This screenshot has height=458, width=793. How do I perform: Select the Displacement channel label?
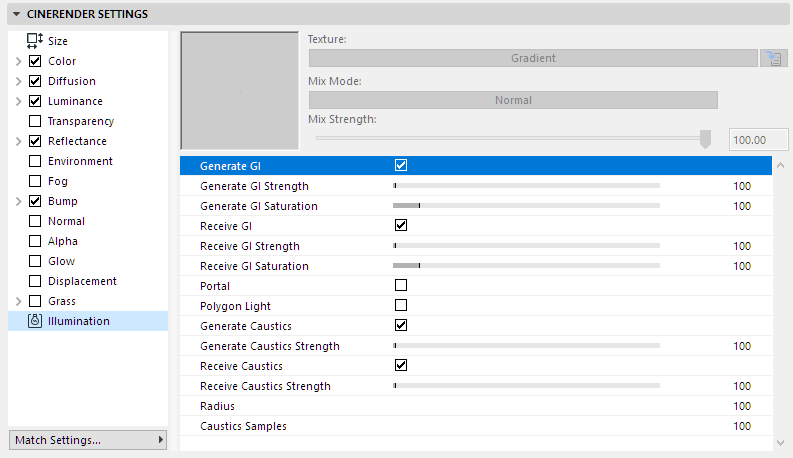coord(82,281)
